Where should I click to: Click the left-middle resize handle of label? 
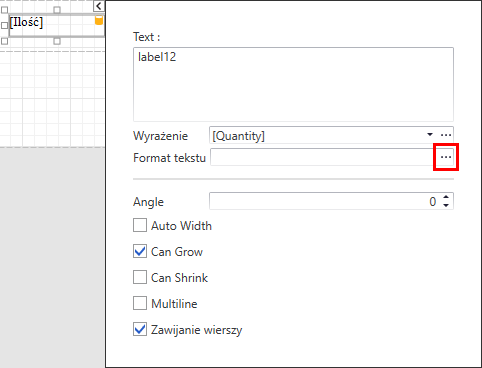pos(4,25)
